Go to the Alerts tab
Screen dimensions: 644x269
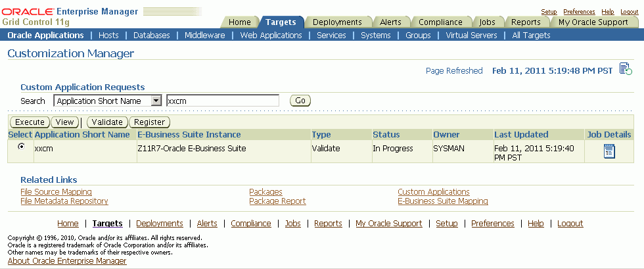point(390,22)
